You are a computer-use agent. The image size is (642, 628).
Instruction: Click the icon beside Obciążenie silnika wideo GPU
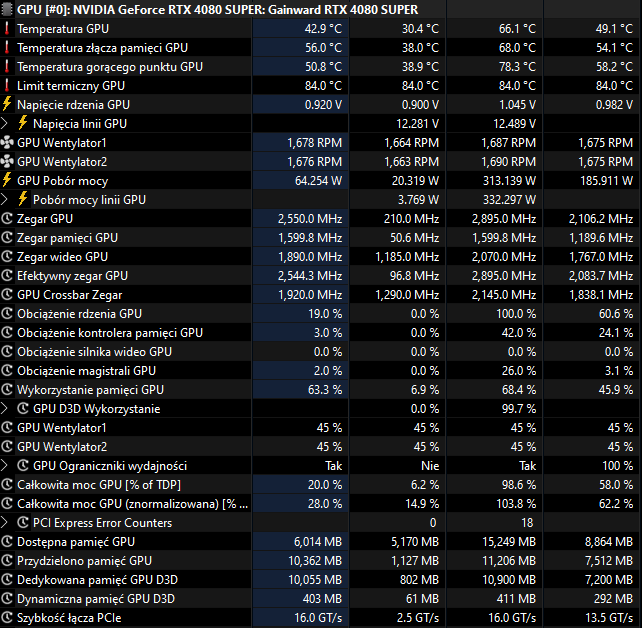pyautogui.click(x=7, y=352)
